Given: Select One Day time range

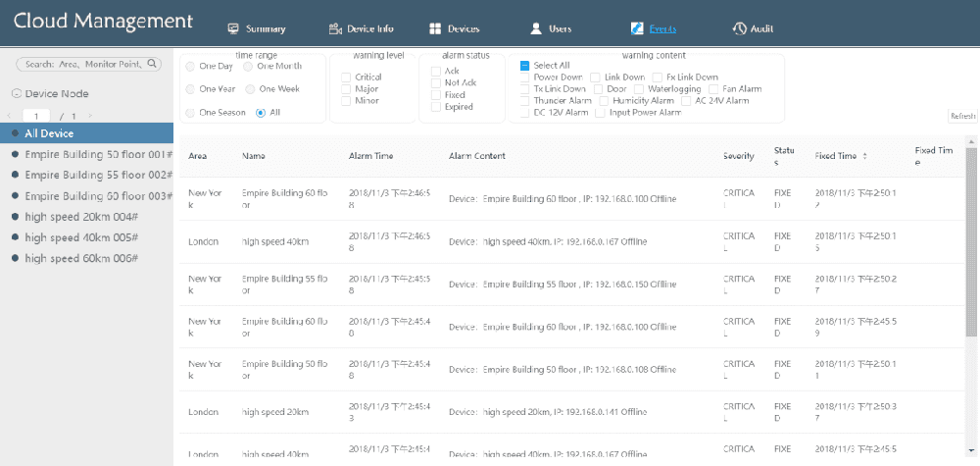Looking at the screenshot, I should (x=191, y=66).
